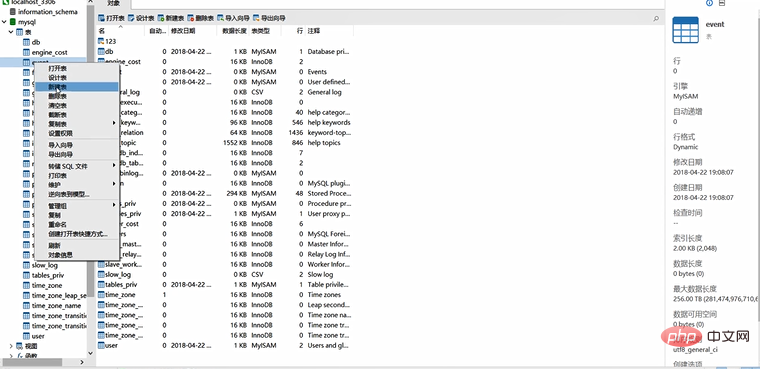Choose 清空表 in the context menu
Screen dimensions: 760x369
tap(77, 105)
